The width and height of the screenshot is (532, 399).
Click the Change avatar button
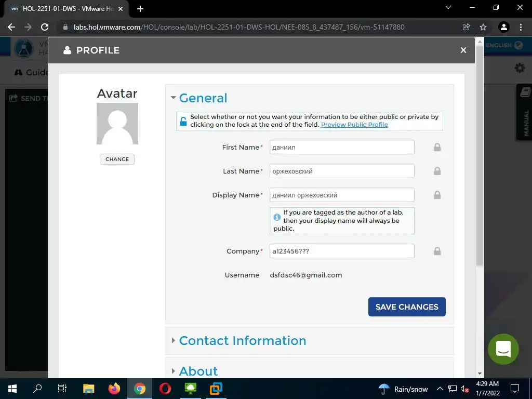point(117,159)
